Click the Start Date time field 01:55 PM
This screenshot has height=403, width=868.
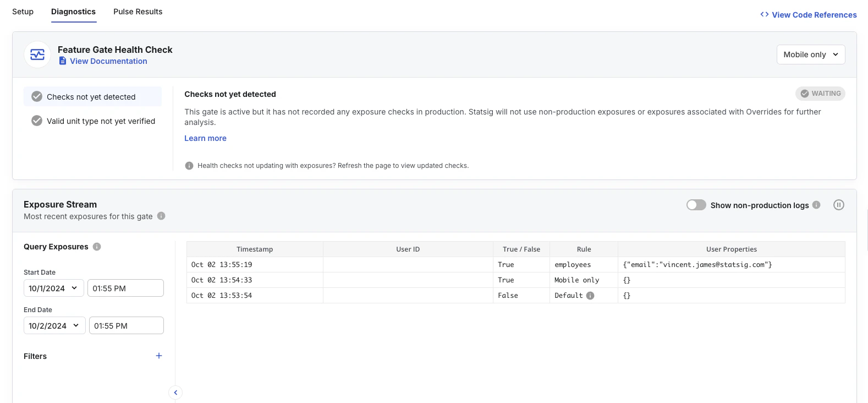(x=125, y=288)
